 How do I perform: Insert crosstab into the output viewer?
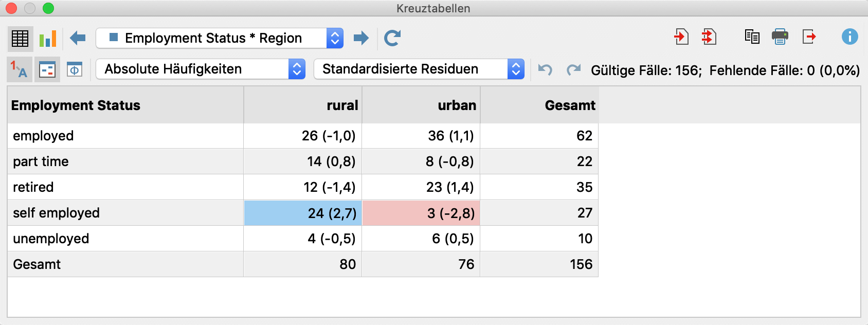(x=681, y=37)
